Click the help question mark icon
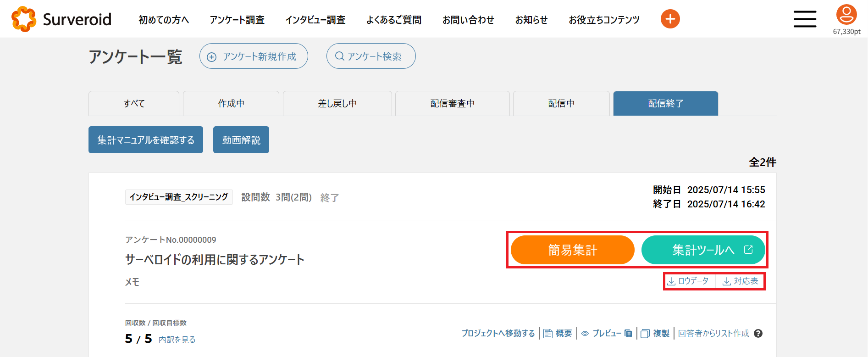The width and height of the screenshot is (868, 357). coord(758,334)
